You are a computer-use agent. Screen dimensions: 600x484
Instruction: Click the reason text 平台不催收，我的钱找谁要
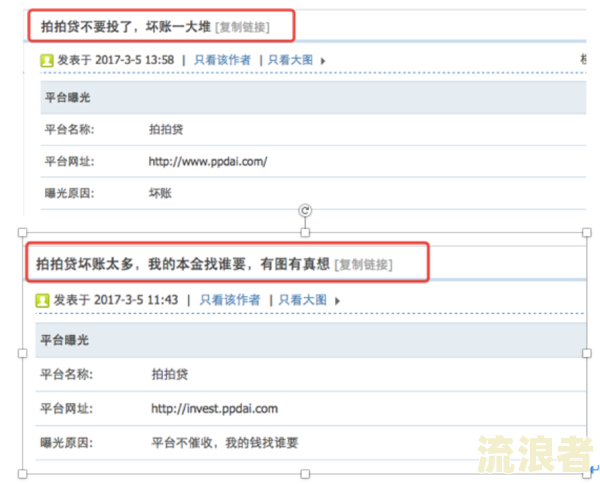pos(225,443)
